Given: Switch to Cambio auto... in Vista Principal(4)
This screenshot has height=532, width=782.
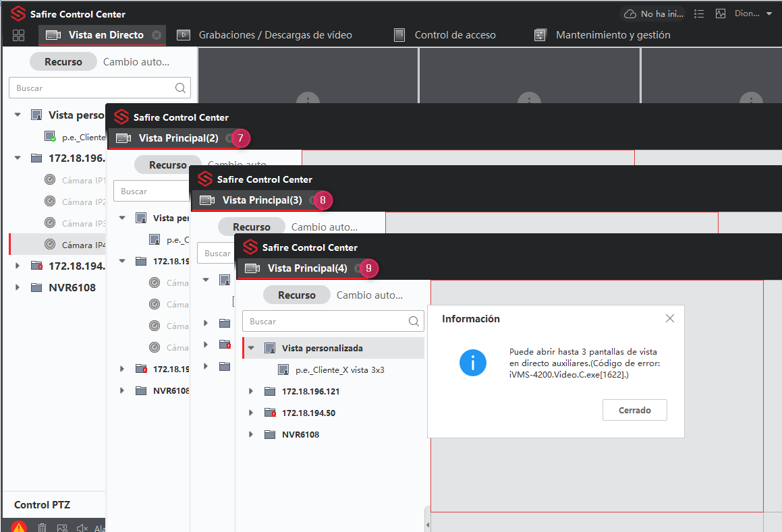Looking at the screenshot, I should coord(369,295).
